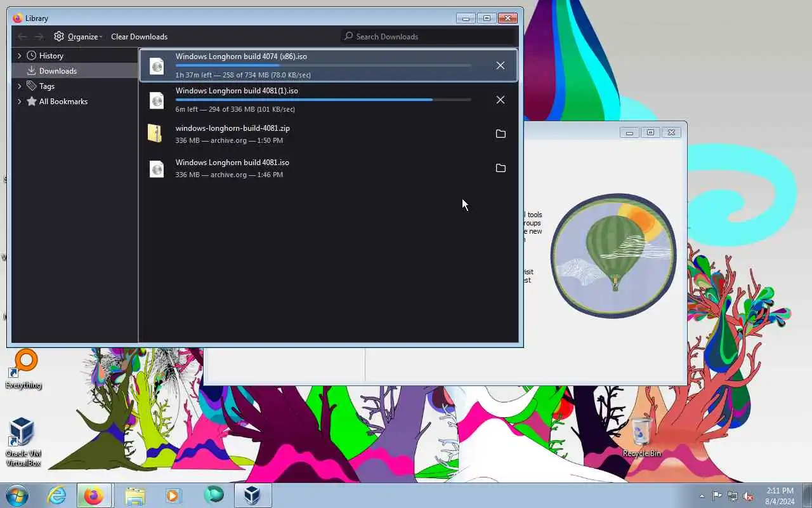Select the 'Windows Longhorn build 4081(1).iso' entry
The height and width of the screenshot is (508, 812).
tap(329, 100)
